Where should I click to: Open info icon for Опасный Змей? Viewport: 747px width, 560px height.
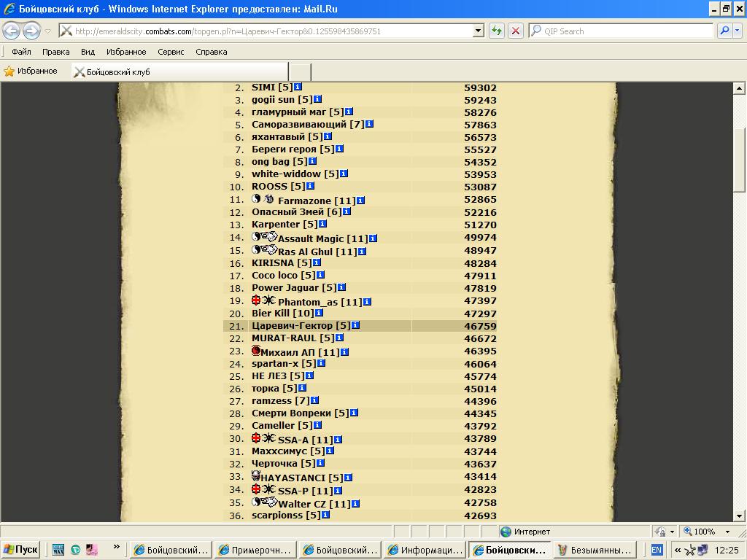[347, 211]
